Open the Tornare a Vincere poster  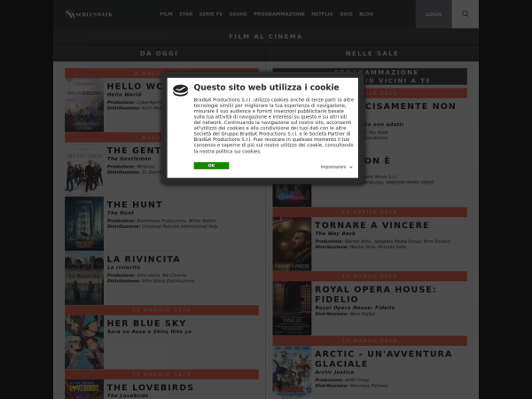pyautogui.click(x=292, y=244)
